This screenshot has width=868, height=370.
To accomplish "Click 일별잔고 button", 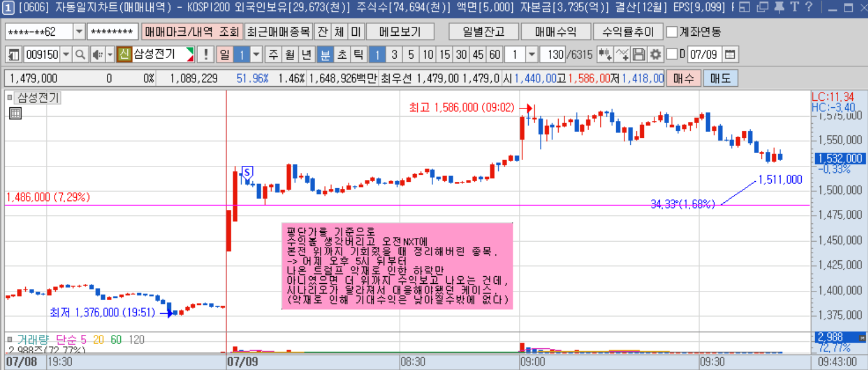I will 483,32.
